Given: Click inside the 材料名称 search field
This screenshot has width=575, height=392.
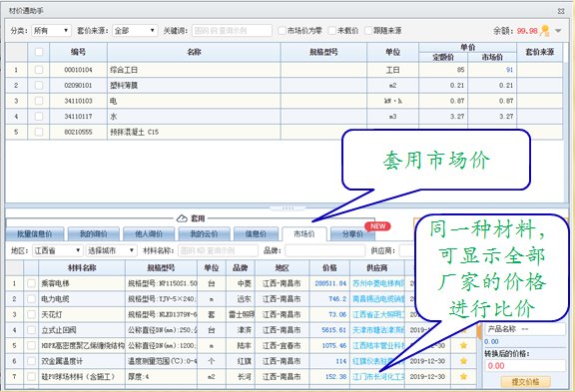Looking at the screenshot, I should (x=218, y=250).
